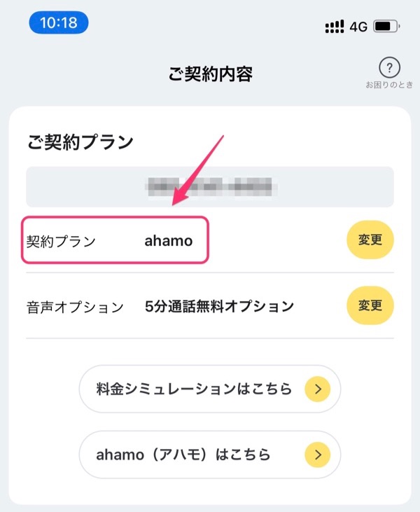Tap 変更 button for 契約プラン
The height and width of the screenshot is (512, 420).
click(x=370, y=240)
